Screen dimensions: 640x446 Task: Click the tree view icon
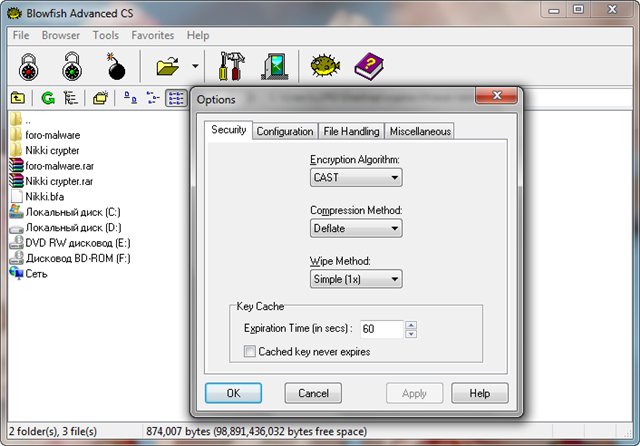coord(71,98)
